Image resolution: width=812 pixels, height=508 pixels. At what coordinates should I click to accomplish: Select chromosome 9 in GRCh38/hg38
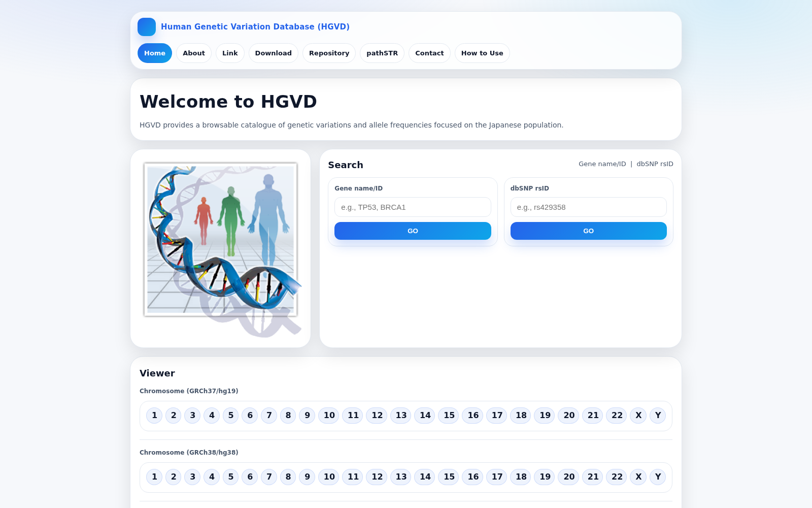coord(307,477)
